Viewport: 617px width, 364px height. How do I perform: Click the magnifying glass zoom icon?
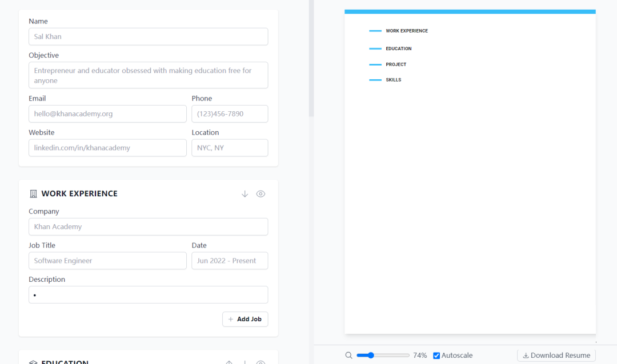[x=348, y=355]
